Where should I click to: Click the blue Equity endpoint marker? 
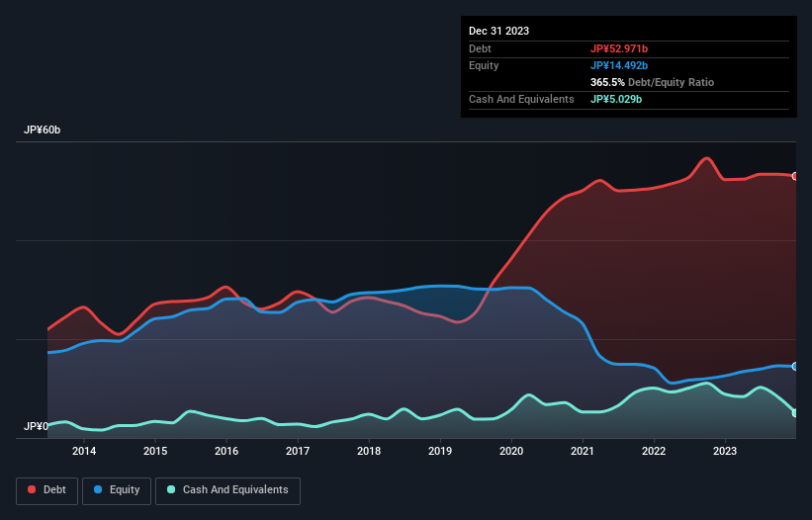click(795, 367)
